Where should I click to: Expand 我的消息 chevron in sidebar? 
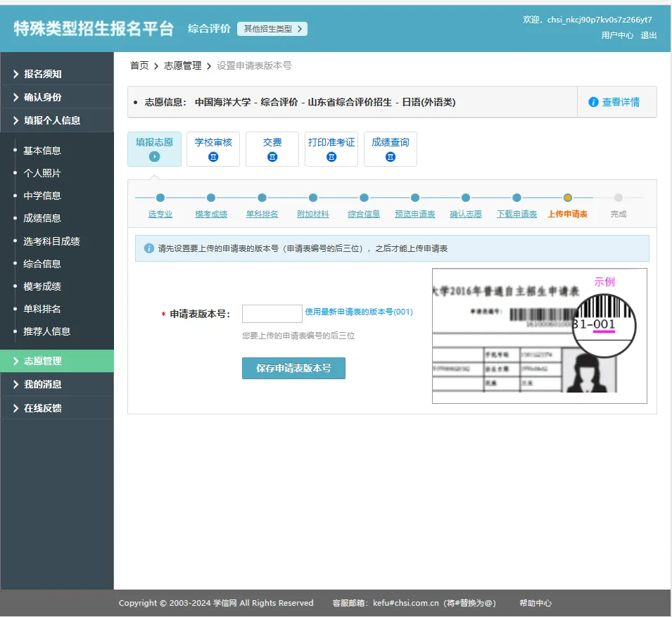[x=16, y=384]
